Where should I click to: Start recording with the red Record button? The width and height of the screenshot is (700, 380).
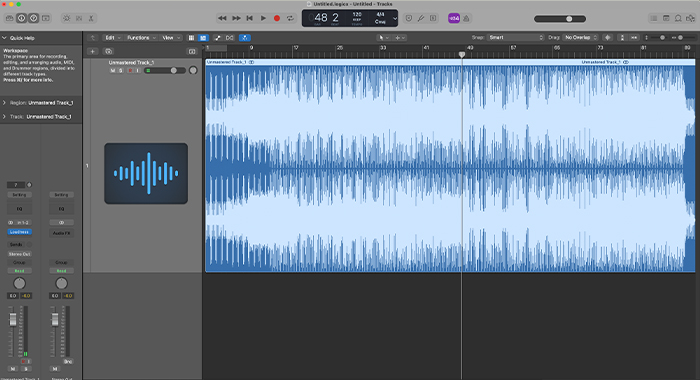pyautogui.click(x=277, y=18)
